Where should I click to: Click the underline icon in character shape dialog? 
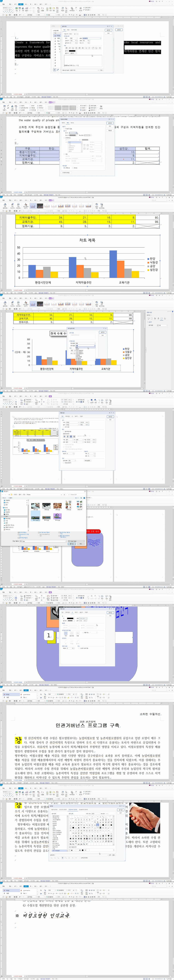click(73, 48)
